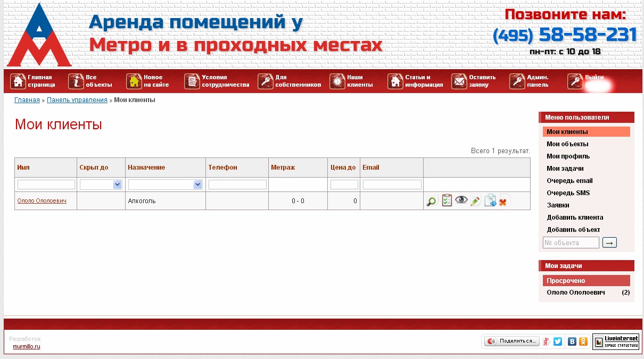Open the Ололо Ололоевич client link in the table

pyautogui.click(x=42, y=201)
